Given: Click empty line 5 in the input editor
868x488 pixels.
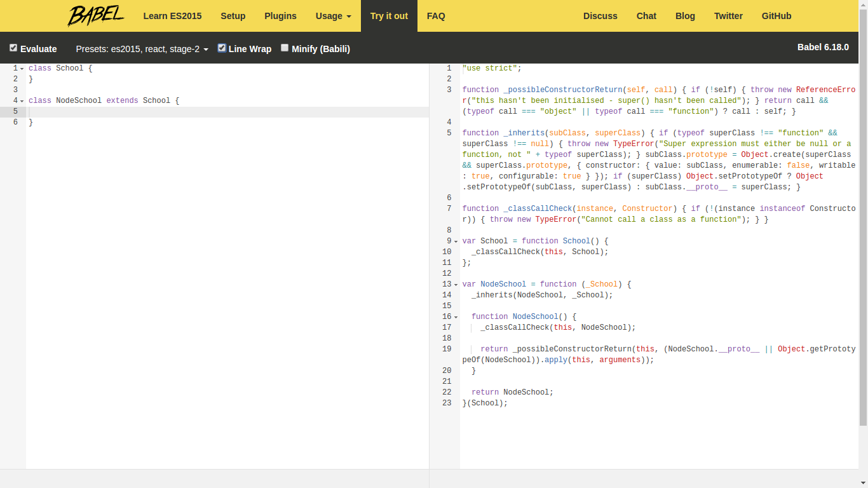Looking at the screenshot, I should [227, 111].
